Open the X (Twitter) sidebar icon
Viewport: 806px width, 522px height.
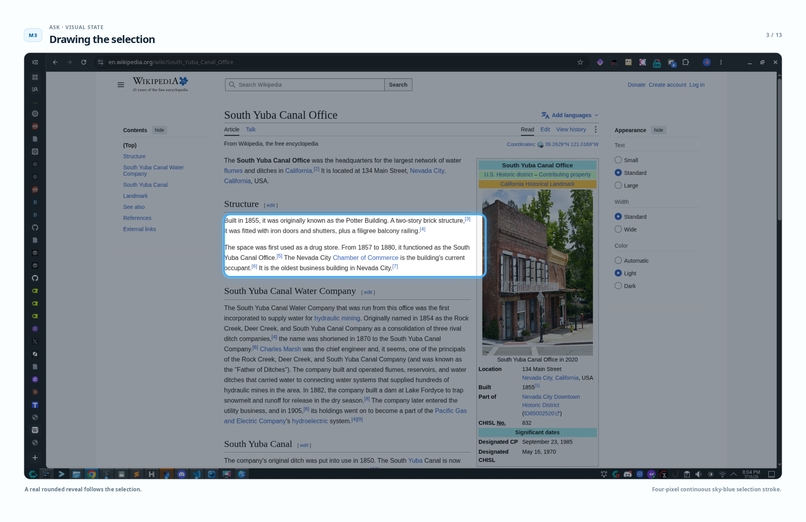tap(35, 341)
